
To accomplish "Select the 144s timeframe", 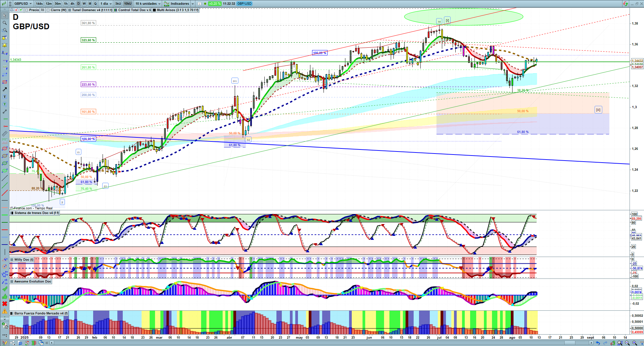I will click(x=39, y=4).
